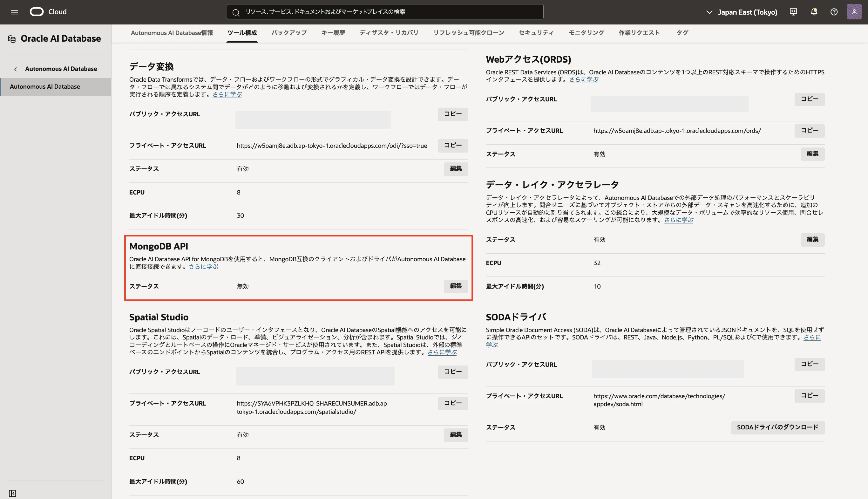Viewport: 868px width, 499px height.
Task: Expand the Japan East (Tokyo) region dropdown
Action: click(x=742, y=12)
